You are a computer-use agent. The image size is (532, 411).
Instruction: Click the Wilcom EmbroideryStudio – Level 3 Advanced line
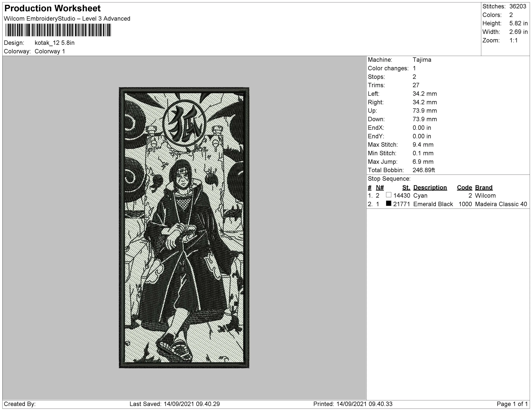click(67, 19)
